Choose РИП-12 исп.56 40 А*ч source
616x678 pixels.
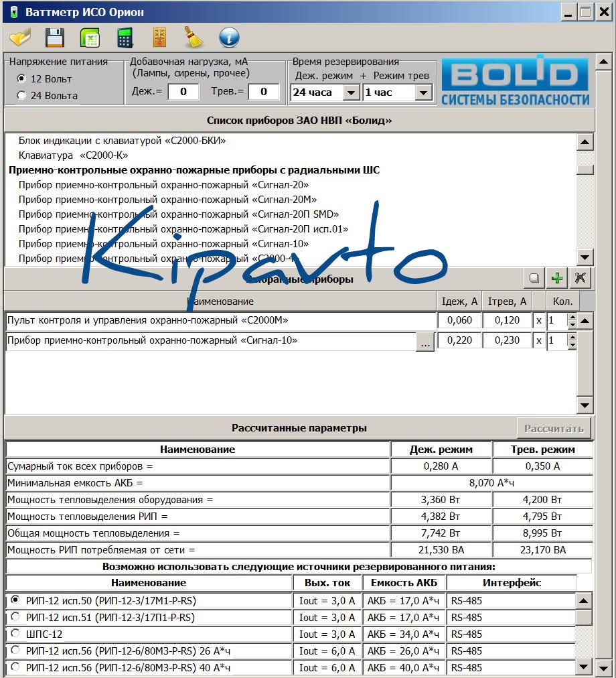coord(15,667)
